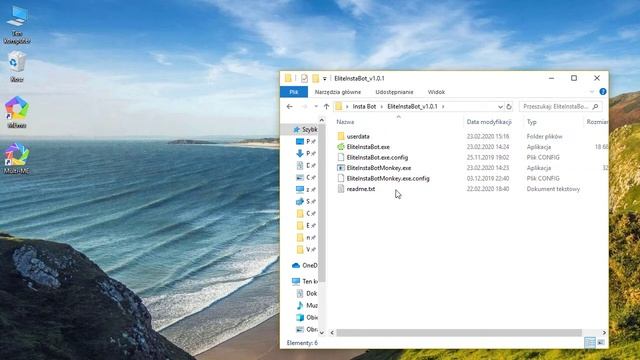Viewport: 640px width, 360px height.
Task: Select the Ten komputer desktop icon
Action: point(17,24)
